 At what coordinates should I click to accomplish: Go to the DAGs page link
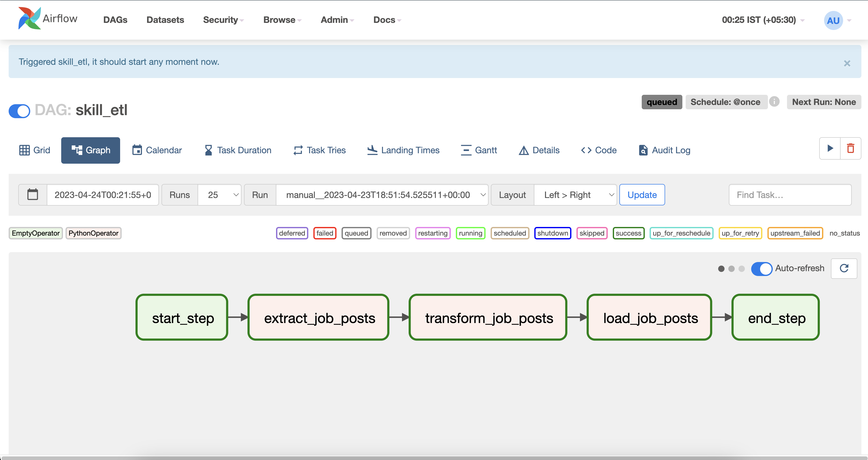click(x=115, y=20)
